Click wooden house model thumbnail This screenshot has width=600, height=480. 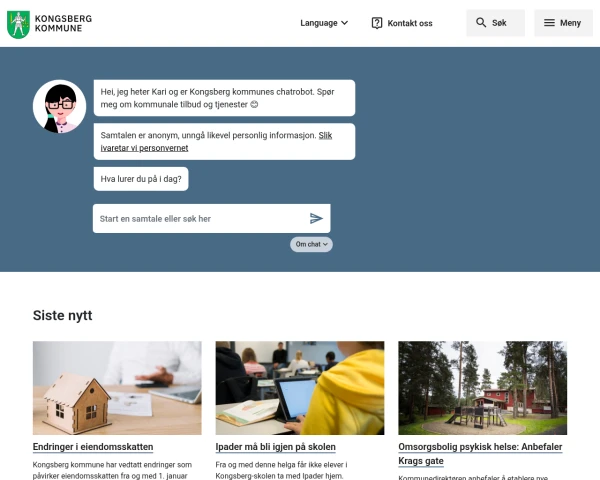pyautogui.click(x=117, y=388)
